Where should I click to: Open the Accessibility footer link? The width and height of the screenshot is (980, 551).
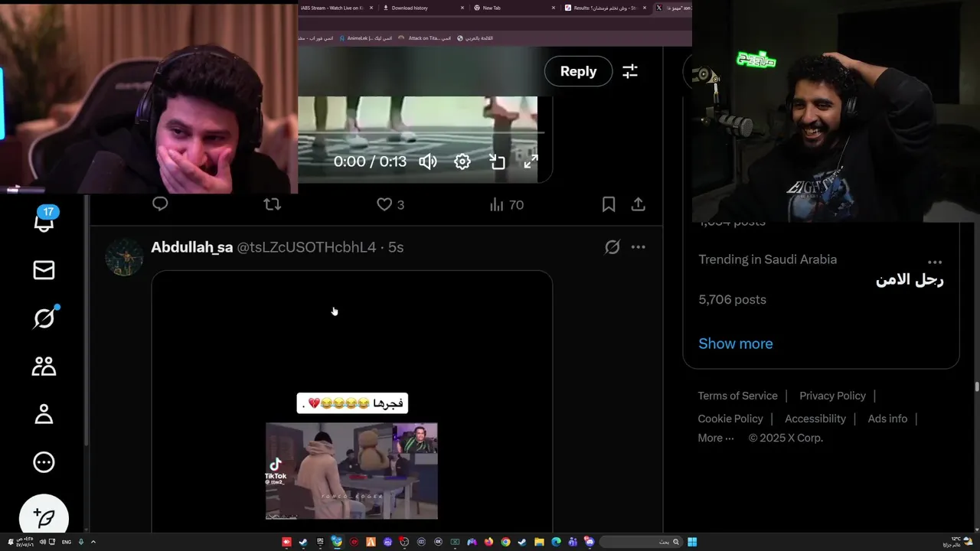click(x=815, y=419)
